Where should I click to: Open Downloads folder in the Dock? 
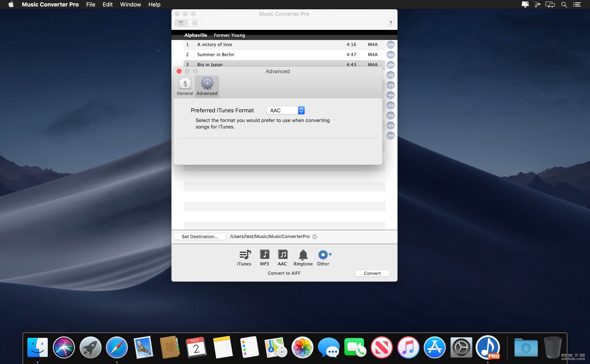coord(526,347)
